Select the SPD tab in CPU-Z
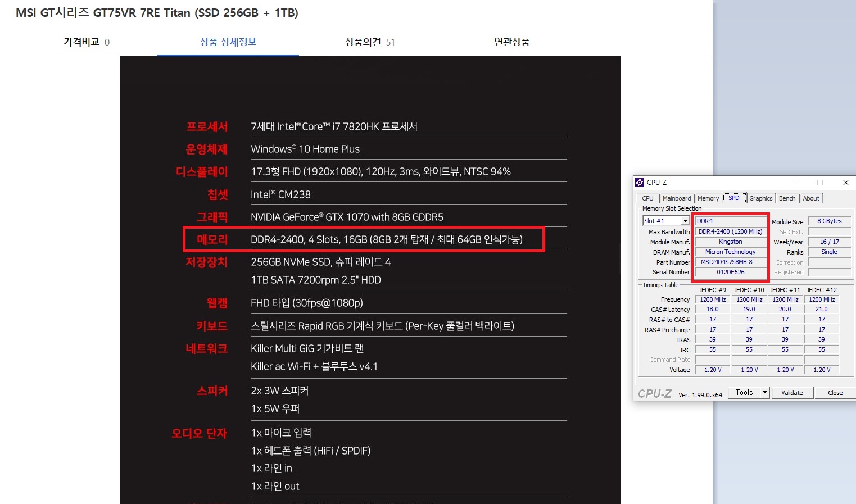This screenshot has height=504, width=856. (x=734, y=198)
